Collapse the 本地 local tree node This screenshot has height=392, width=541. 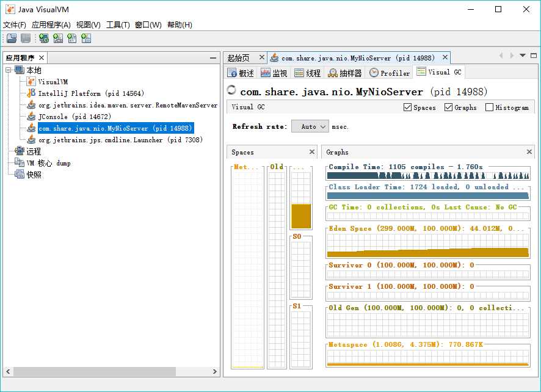[9, 70]
